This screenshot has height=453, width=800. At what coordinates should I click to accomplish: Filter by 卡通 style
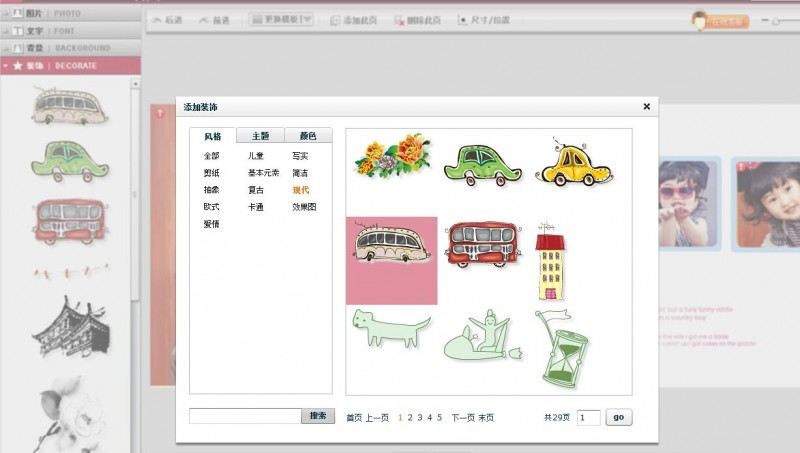[x=256, y=207]
